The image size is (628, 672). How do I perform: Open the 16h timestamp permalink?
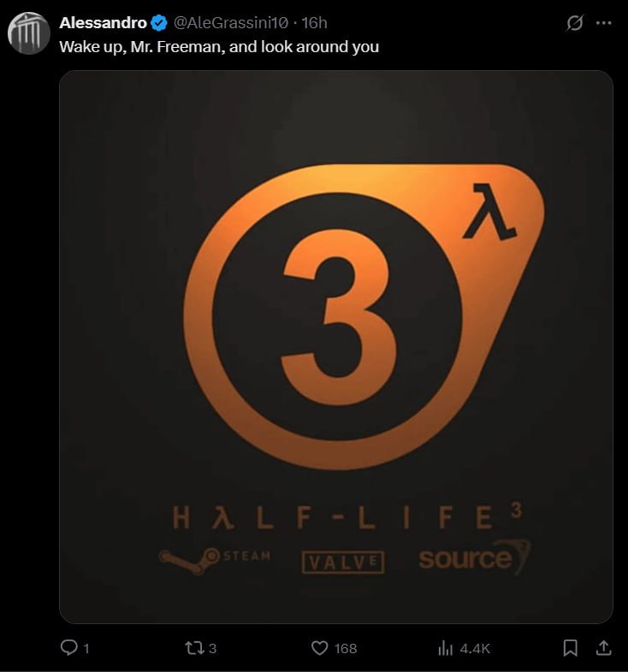tap(315, 23)
